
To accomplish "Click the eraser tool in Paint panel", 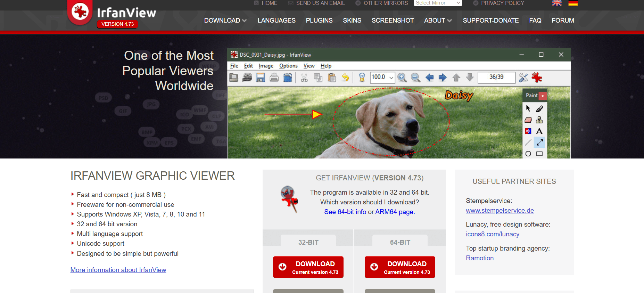I will [x=528, y=120].
